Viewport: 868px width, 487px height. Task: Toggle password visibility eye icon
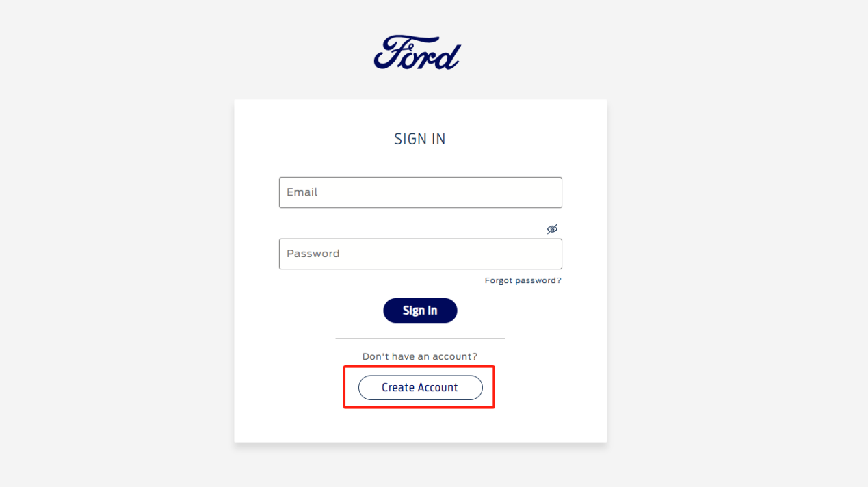click(x=552, y=229)
